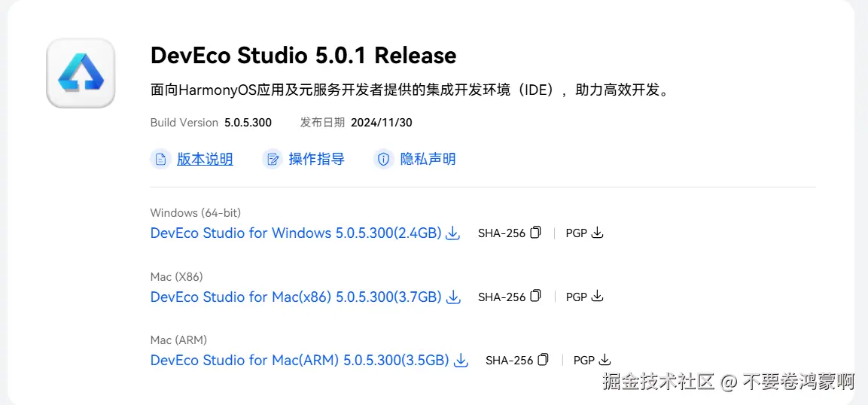The image size is (868, 405).
Task: Open the 隐私声明 link
Action: tap(428, 160)
